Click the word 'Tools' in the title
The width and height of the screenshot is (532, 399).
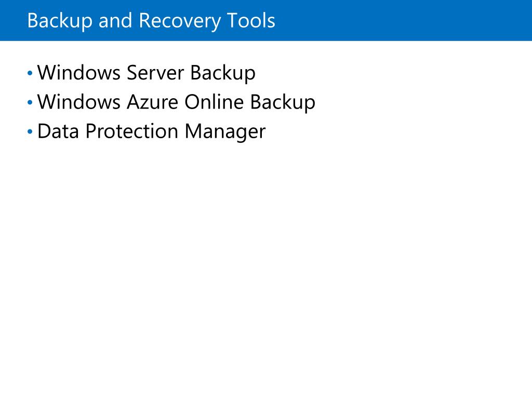point(251,21)
